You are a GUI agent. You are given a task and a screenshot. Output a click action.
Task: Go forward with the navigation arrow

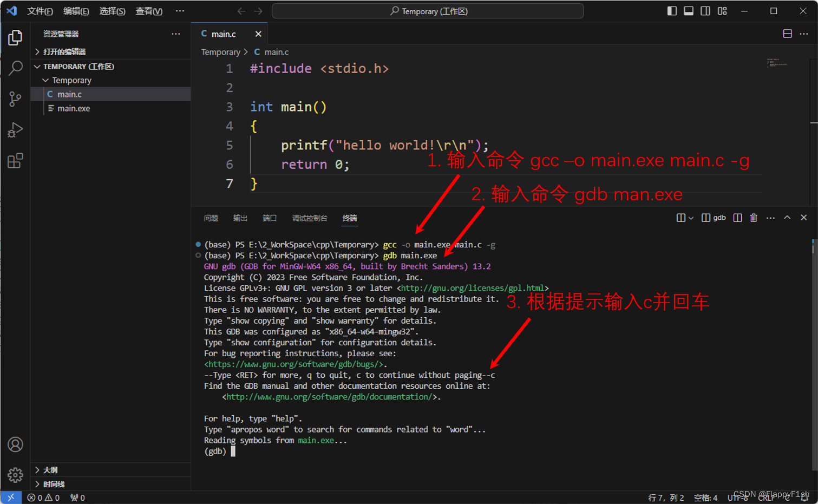coord(259,11)
